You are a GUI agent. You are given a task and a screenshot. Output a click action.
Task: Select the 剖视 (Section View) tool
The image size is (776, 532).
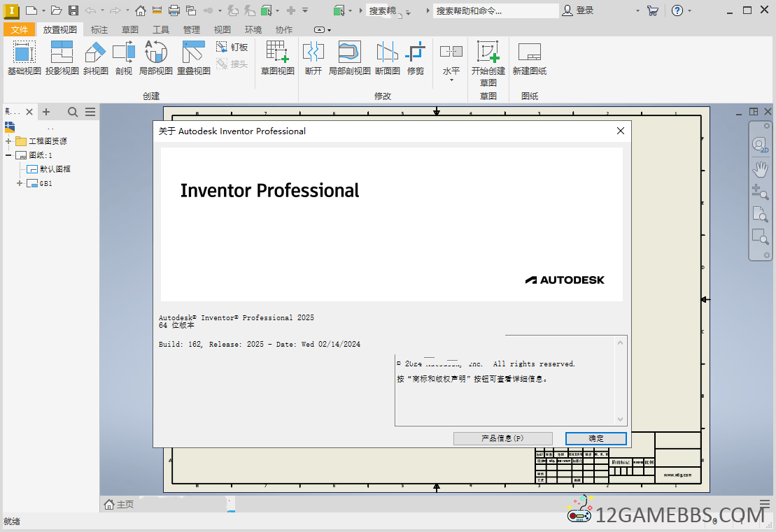pos(124,58)
